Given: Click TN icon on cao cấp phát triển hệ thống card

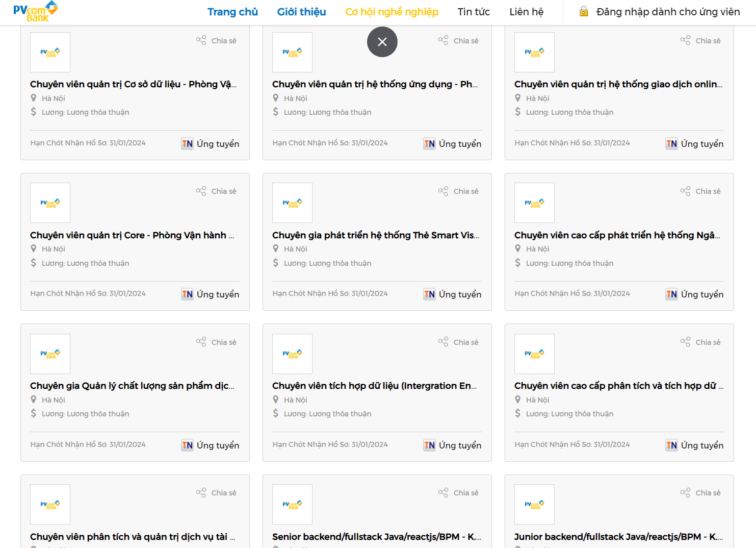Looking at the screenshot, I should (672, 294).
